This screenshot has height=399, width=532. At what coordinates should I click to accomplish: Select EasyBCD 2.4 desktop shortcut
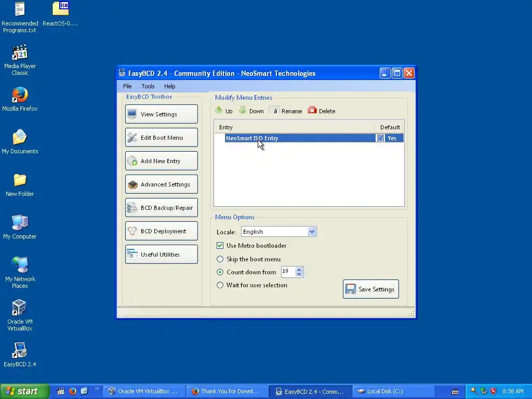(x=20, y=354)
